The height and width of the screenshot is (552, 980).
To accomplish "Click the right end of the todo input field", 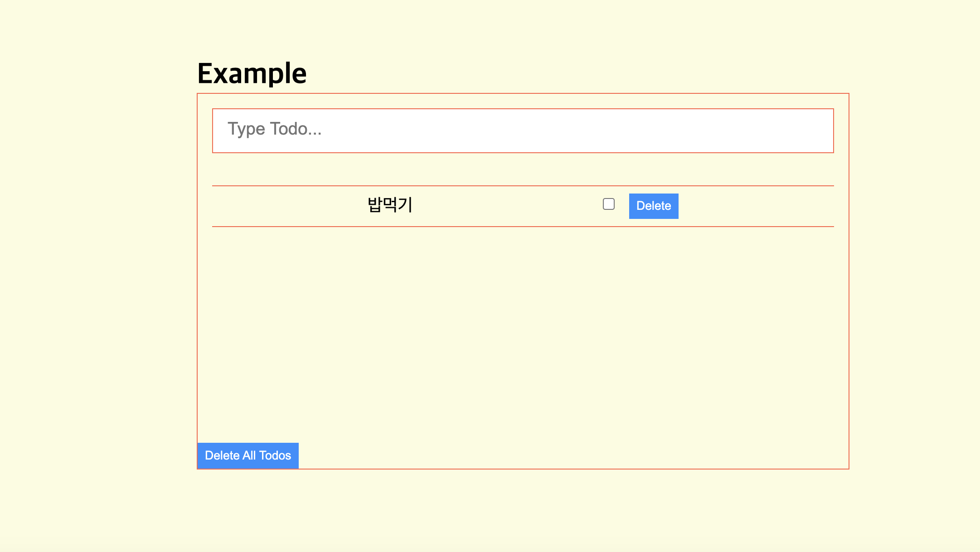I will pyautogui.click(x=807, y=131).
